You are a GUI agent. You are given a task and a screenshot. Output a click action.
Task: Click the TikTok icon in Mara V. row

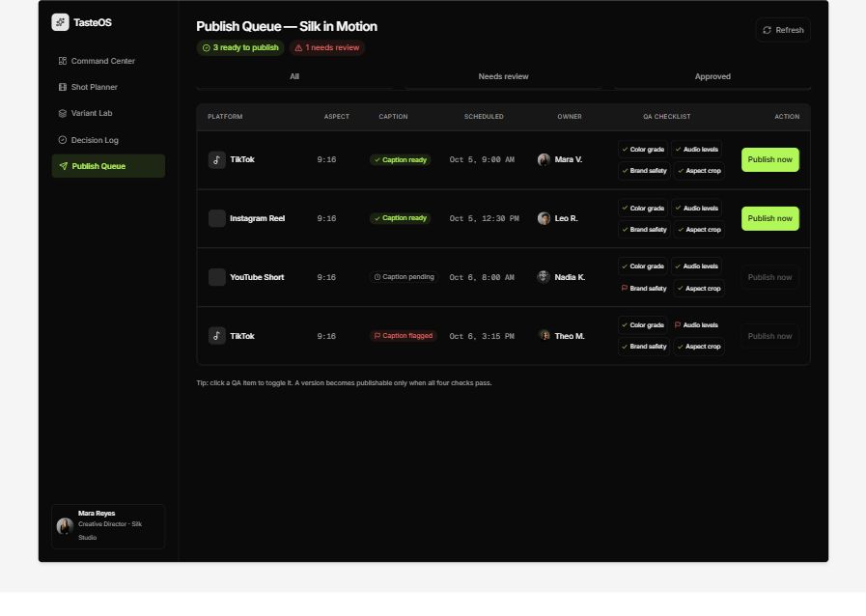tap(216, 159)
